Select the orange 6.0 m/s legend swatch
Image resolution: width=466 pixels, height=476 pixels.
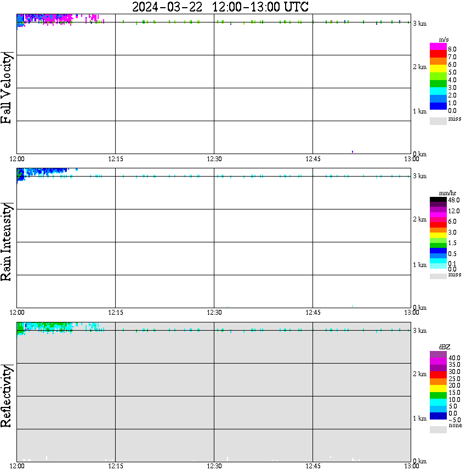pos(438,61)
